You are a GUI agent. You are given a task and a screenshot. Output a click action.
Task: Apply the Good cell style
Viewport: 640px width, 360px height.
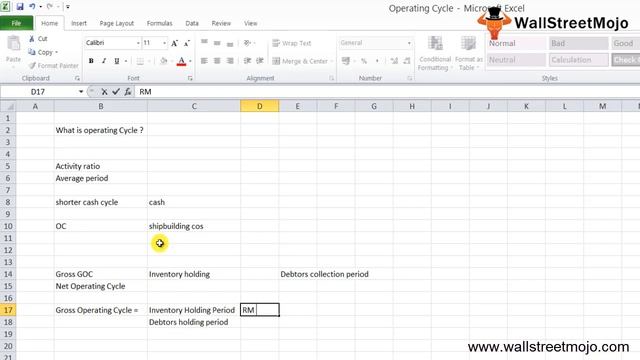[x=625, y=43]
